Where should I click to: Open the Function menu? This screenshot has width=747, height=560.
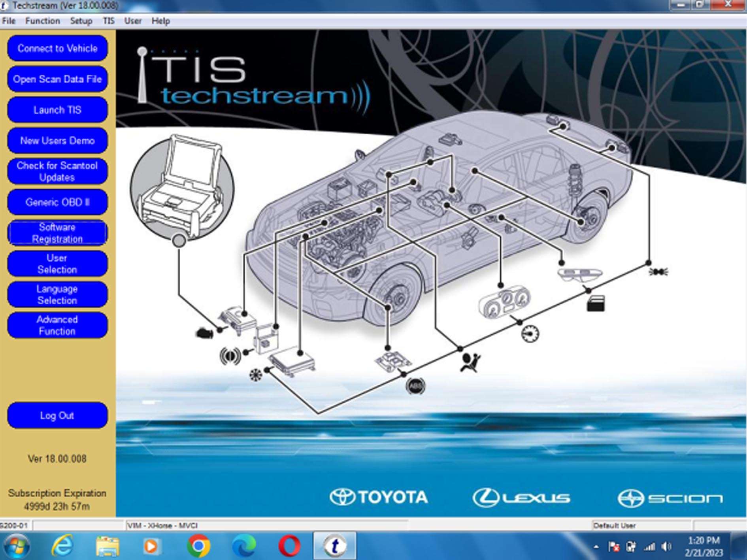(43, 21)
